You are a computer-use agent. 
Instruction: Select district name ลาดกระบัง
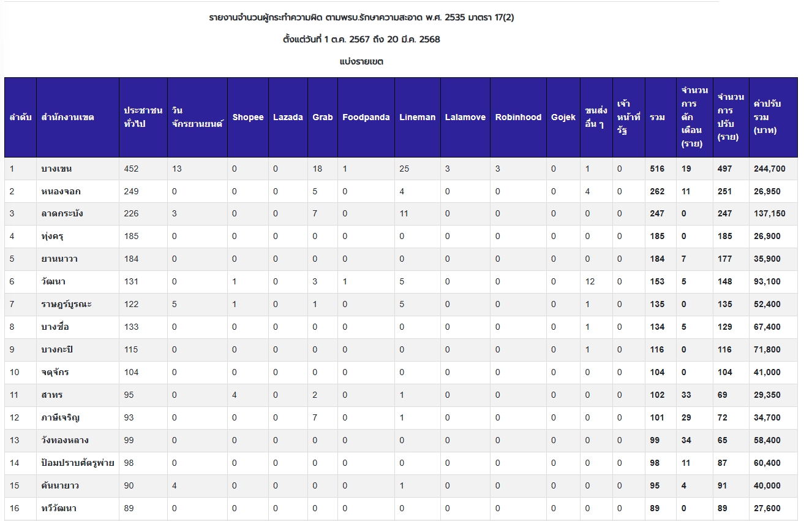pyautogui.click(x=62, y=213)
